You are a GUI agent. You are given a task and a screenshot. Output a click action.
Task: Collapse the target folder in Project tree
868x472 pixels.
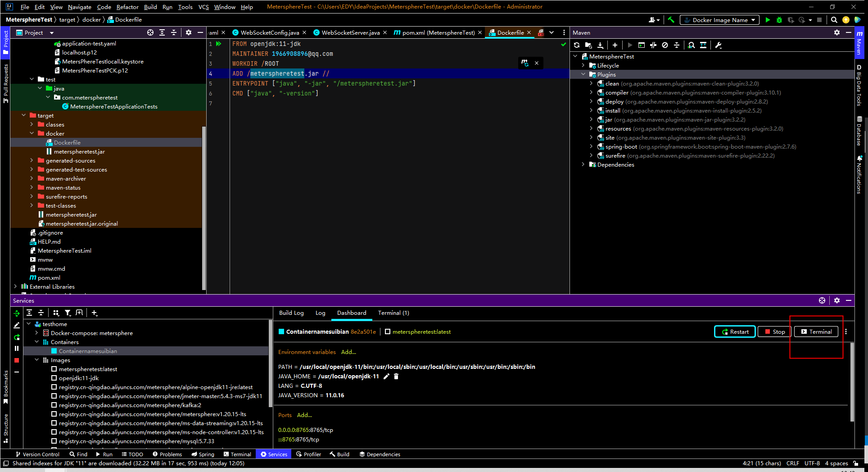[23, 115]
